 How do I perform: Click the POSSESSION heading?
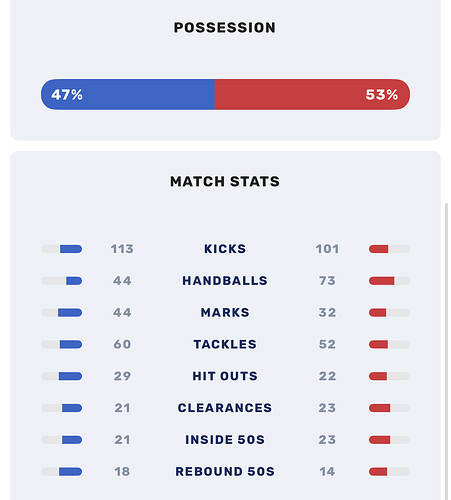[x=225, y=28]
